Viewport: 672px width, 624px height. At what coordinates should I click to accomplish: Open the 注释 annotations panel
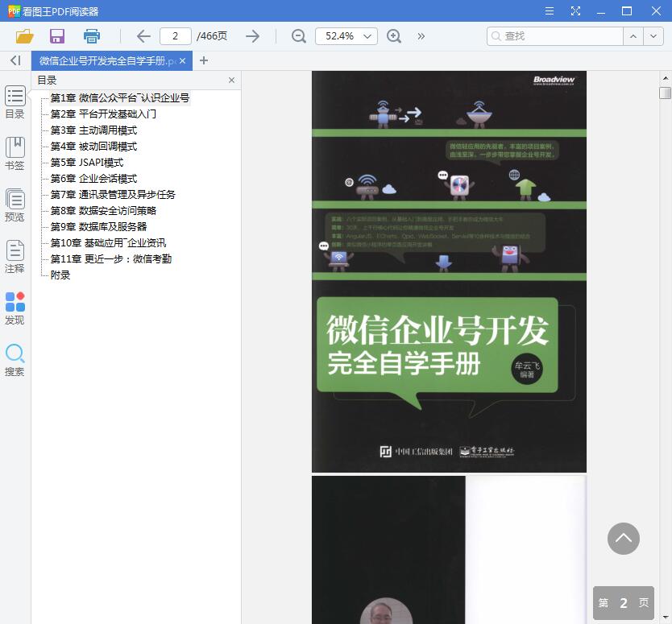[15, 256]
